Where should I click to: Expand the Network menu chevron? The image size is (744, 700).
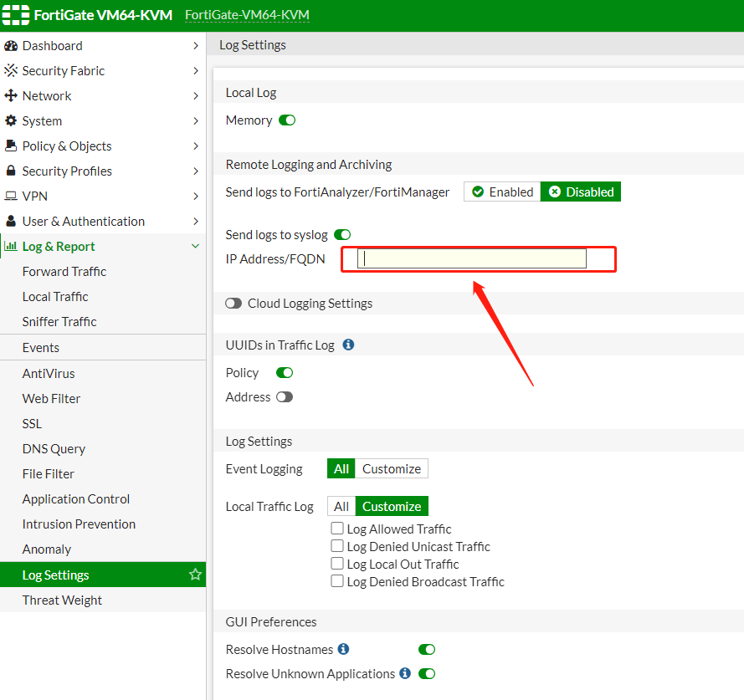(195, 96)
